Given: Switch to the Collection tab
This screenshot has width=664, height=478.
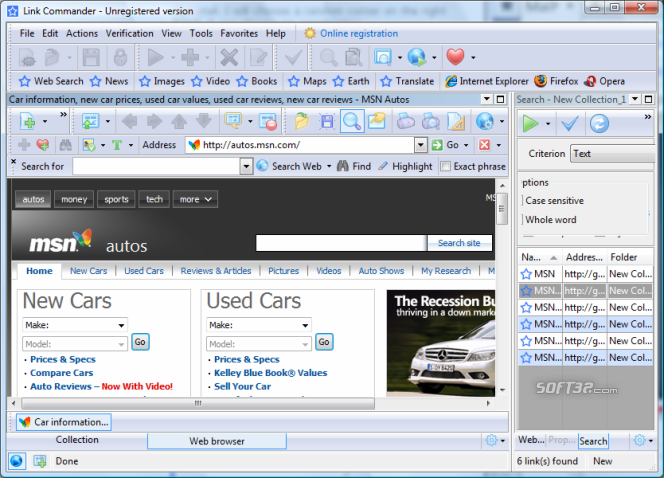Looking at the screenshot, I should pyautogui.click(x=77, y=440).
